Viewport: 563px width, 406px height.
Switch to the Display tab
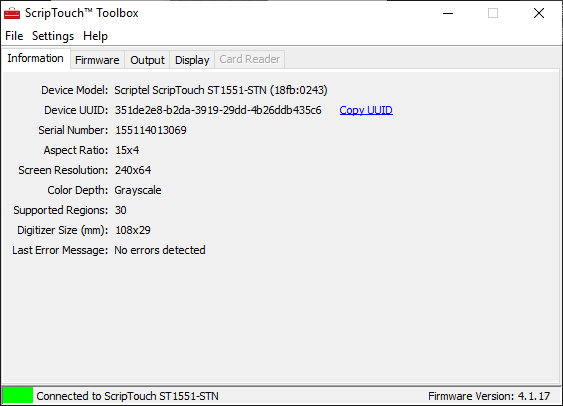point(192,60)
